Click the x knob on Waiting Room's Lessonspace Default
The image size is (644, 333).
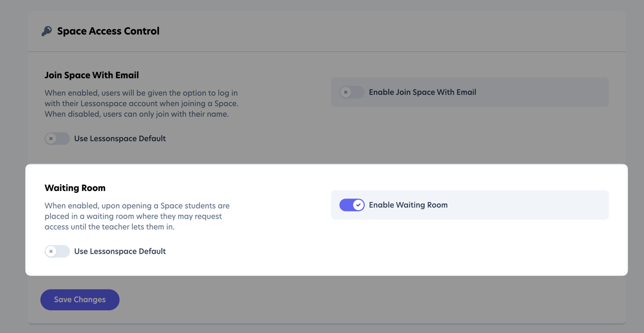point(51,251)
